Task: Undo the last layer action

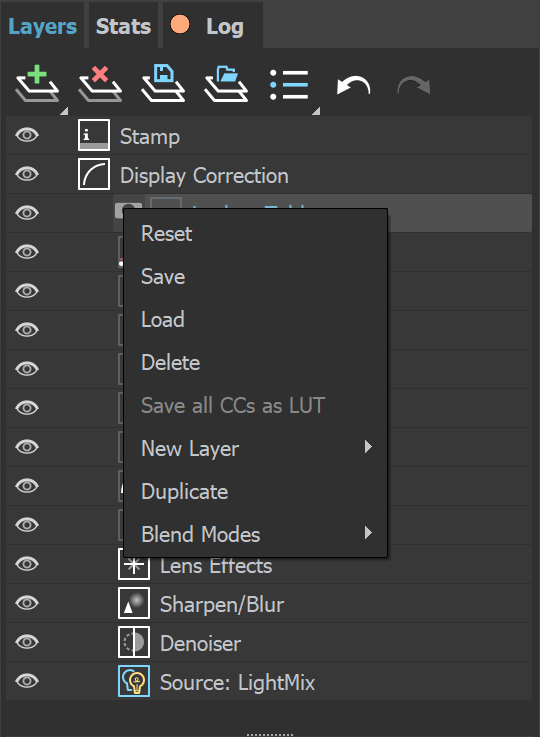Action: point(353,86)
